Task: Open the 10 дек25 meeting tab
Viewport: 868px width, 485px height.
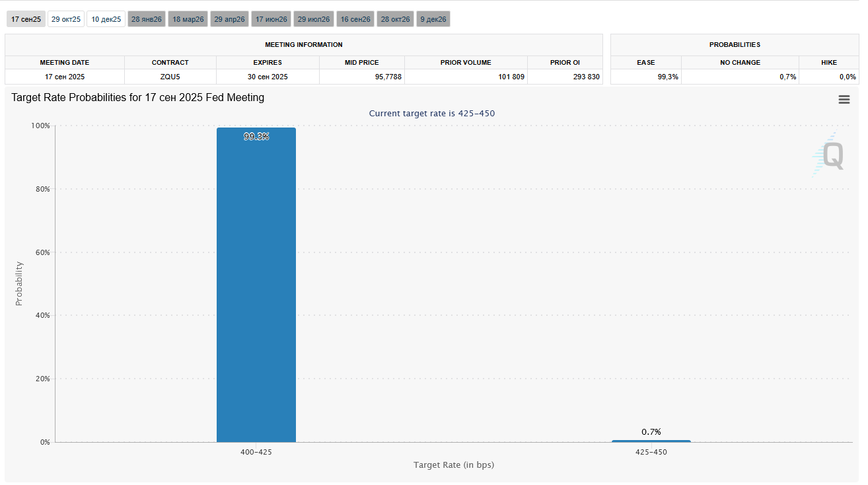Action: coord(106,19)
